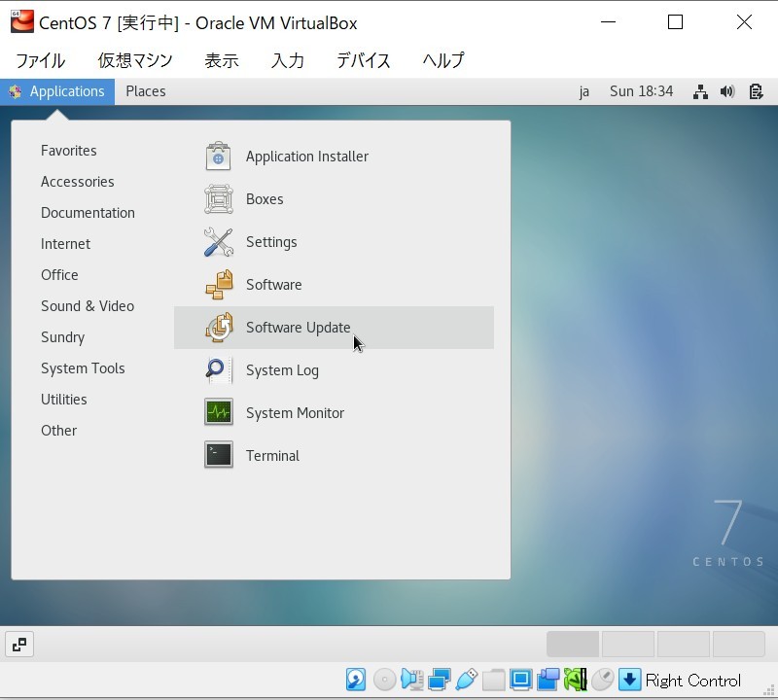This screenshot has height=700, width=778.
Task: Switch to the third workspace
Action: click(684, 645)
